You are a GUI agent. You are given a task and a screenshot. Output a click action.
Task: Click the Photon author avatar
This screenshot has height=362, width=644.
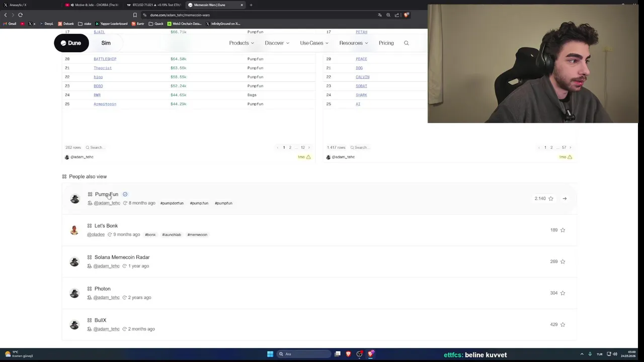pyautogui.click(x=74, y=293)
